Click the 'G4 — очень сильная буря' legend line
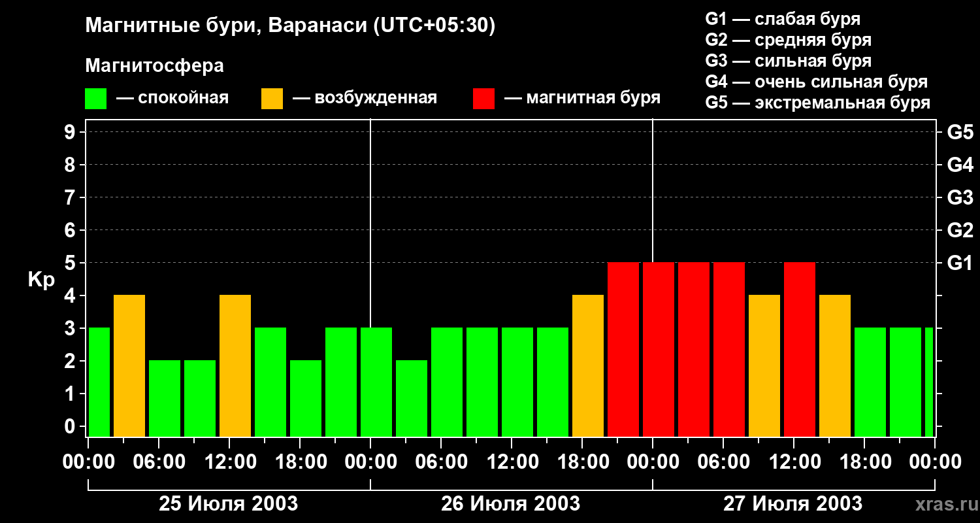The height and width of the screenshot is (523, 980). pyautogui.click(x=817, y=82)
